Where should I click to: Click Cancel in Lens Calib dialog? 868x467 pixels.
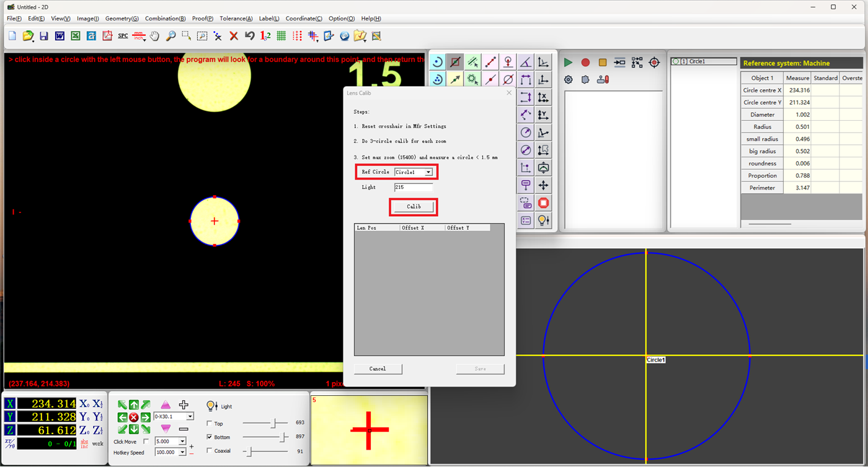pyautogui.click(x=378, y=369)
